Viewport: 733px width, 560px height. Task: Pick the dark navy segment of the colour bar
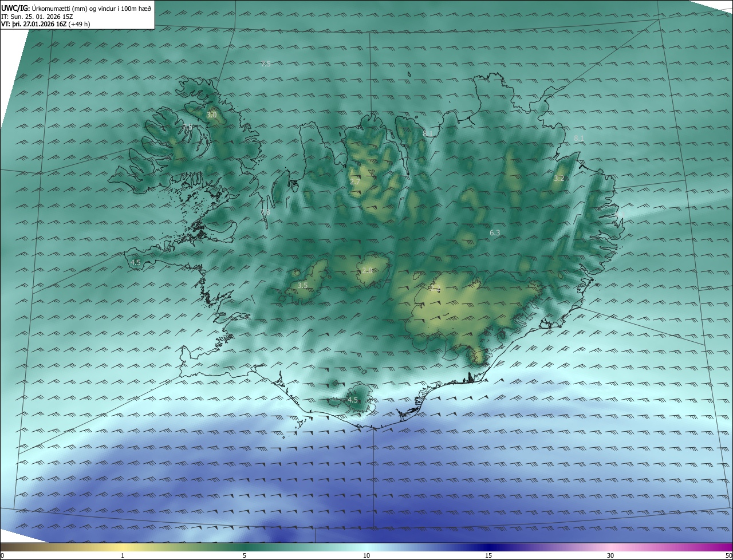488,547
